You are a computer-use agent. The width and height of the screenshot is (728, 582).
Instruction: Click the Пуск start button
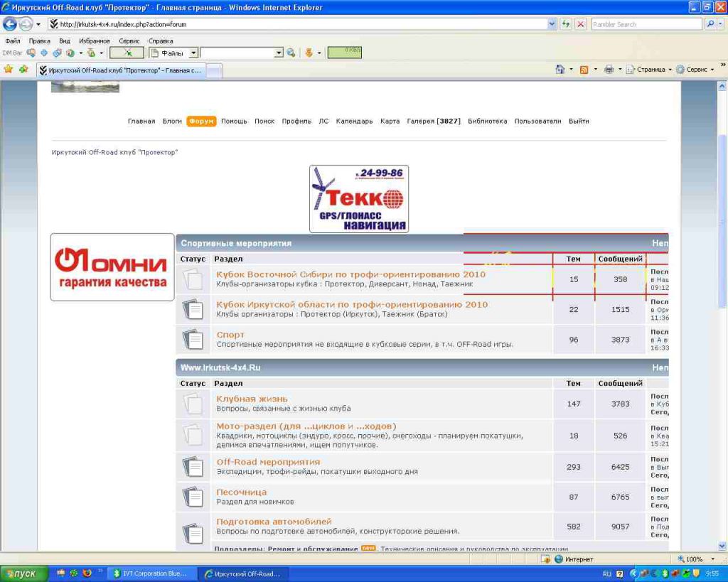click(23, 573)
